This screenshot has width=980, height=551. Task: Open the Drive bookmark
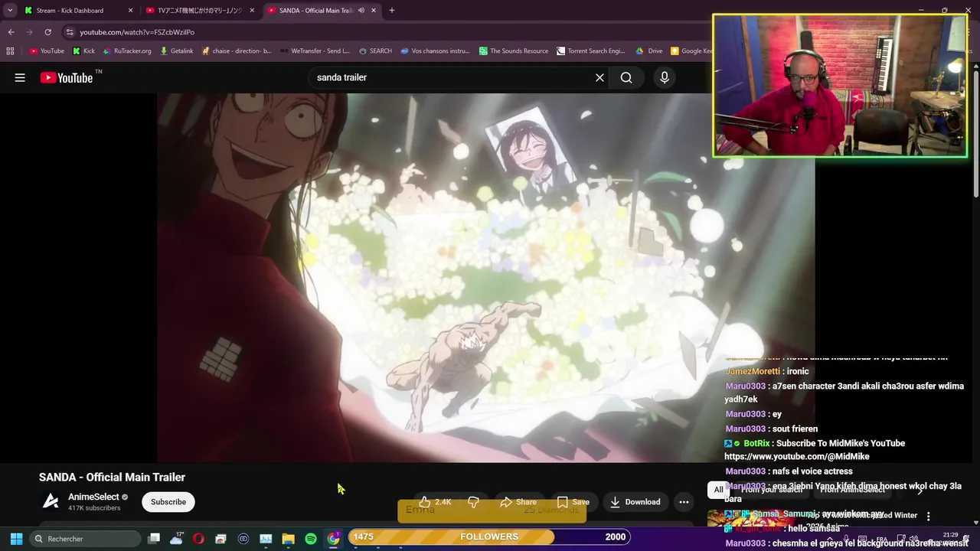(x=649, y=51)
